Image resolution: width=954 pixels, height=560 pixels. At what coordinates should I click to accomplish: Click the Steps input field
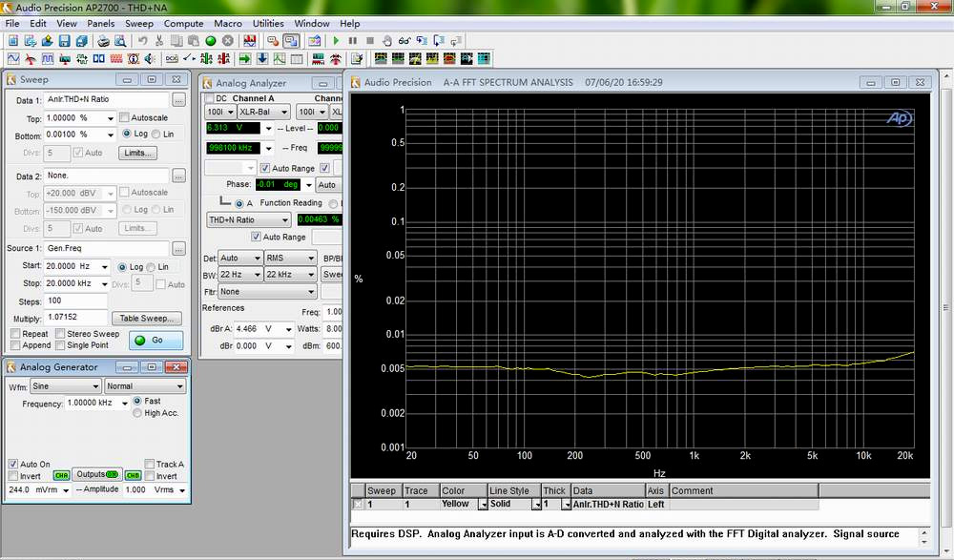pos(75,301)
